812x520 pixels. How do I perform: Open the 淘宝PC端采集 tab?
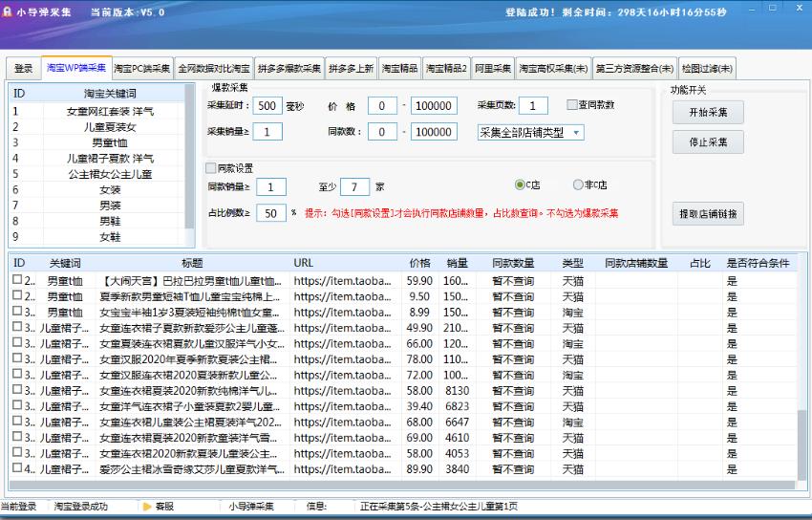(142, 69)
